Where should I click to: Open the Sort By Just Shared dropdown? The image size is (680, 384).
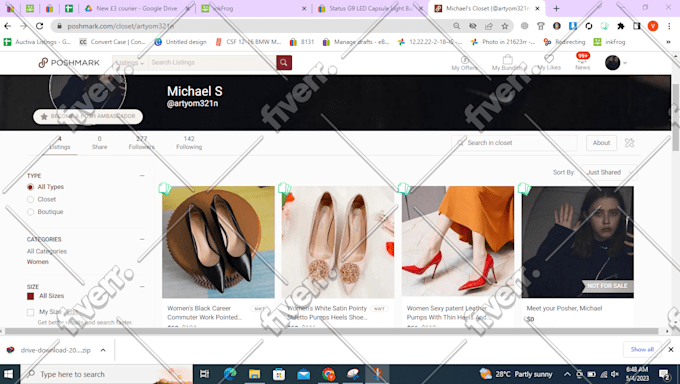click(609, 173)
